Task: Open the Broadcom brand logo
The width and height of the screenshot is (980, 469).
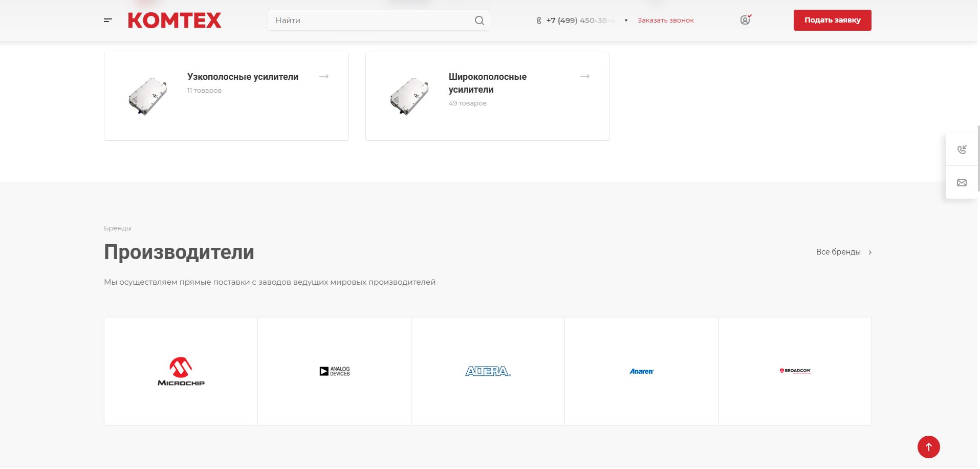Action: pos(795,371)
